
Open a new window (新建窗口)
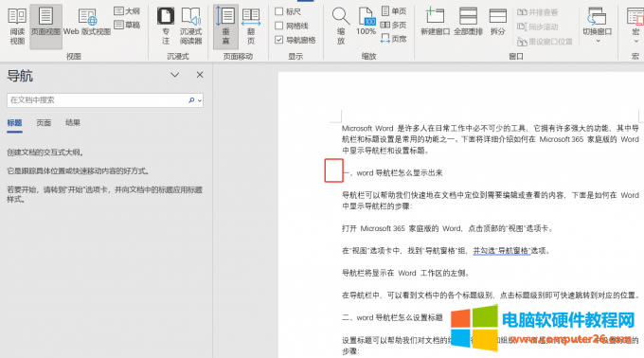tap(435, 22)
